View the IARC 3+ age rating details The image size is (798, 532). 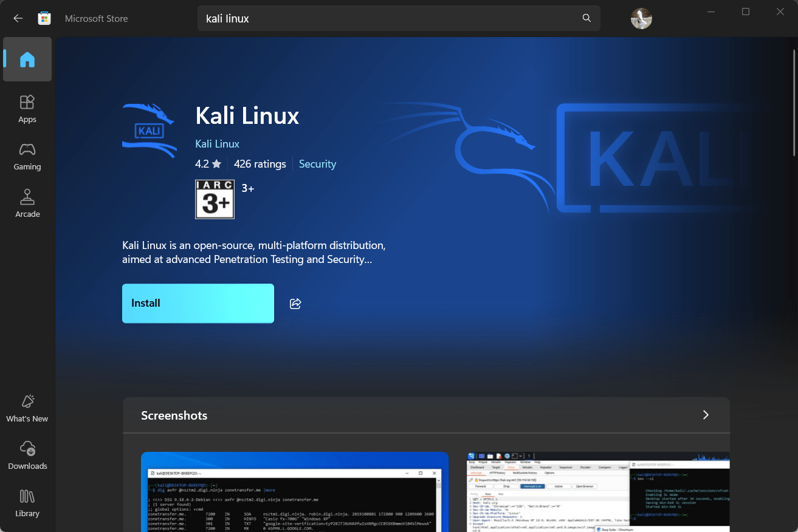215,199
